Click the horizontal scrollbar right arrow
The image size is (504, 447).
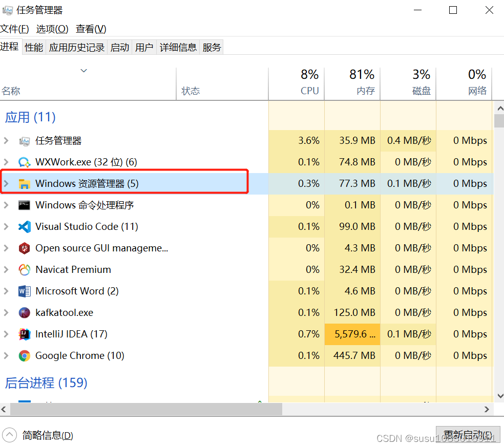[487, 410]
